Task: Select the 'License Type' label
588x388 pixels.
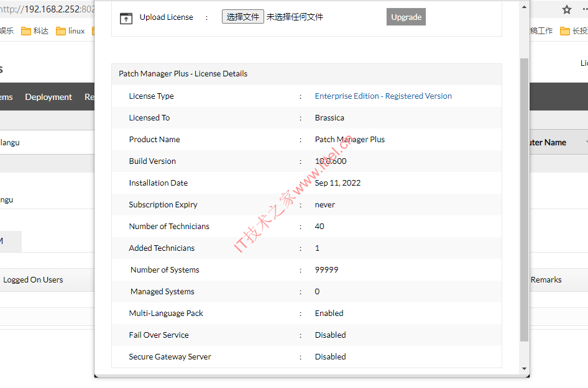Action: click(151, 96)
